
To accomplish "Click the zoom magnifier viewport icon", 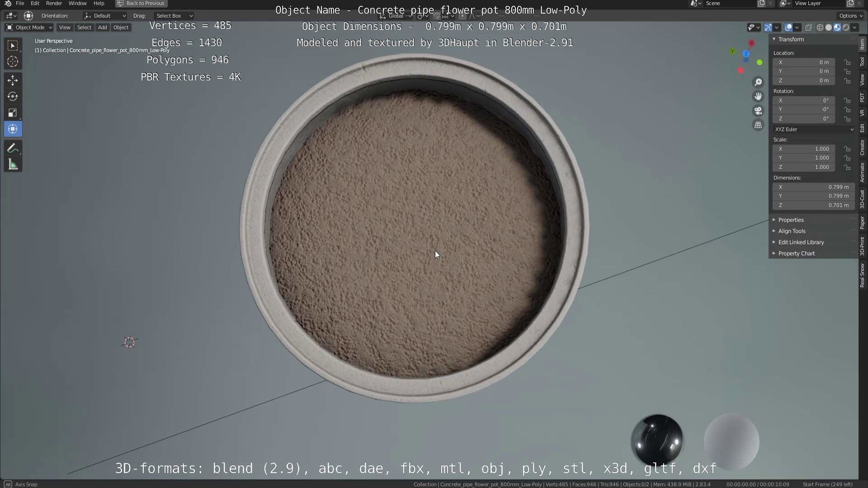I will pos(758,82).
